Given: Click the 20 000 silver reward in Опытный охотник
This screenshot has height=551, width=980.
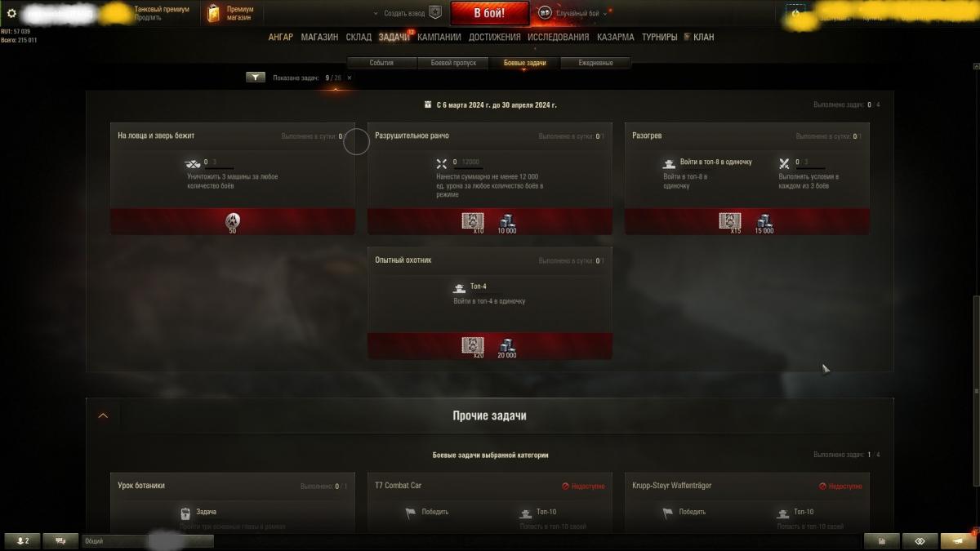Looking at the screenshot, I should [x=506, y=349].
